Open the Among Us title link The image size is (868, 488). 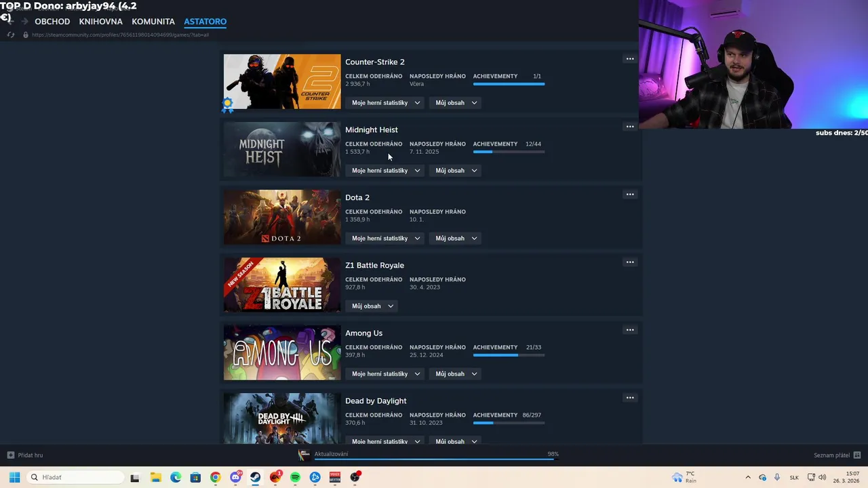tap(363, 333)
